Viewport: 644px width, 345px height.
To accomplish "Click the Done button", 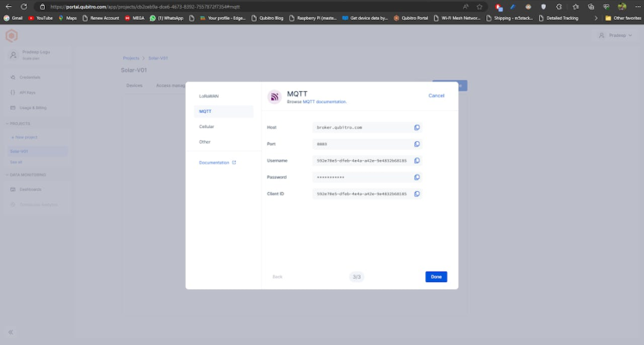I will coord(437,277).
